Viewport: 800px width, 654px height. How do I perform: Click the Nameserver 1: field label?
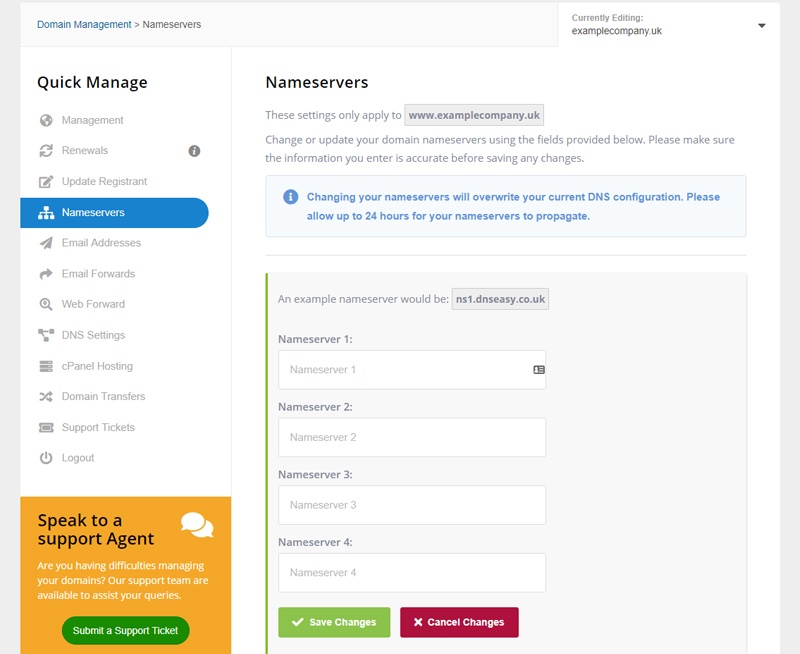tap(315, 340)
